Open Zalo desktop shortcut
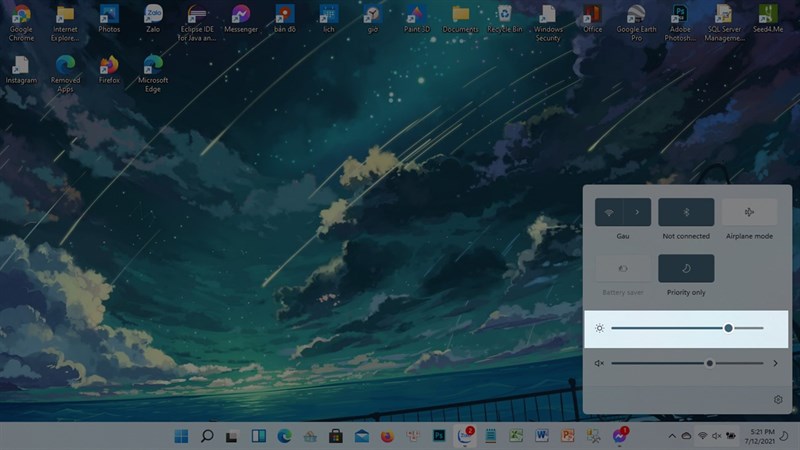The height and width of the screenshot is (450, 800). (x=153, y=19)
